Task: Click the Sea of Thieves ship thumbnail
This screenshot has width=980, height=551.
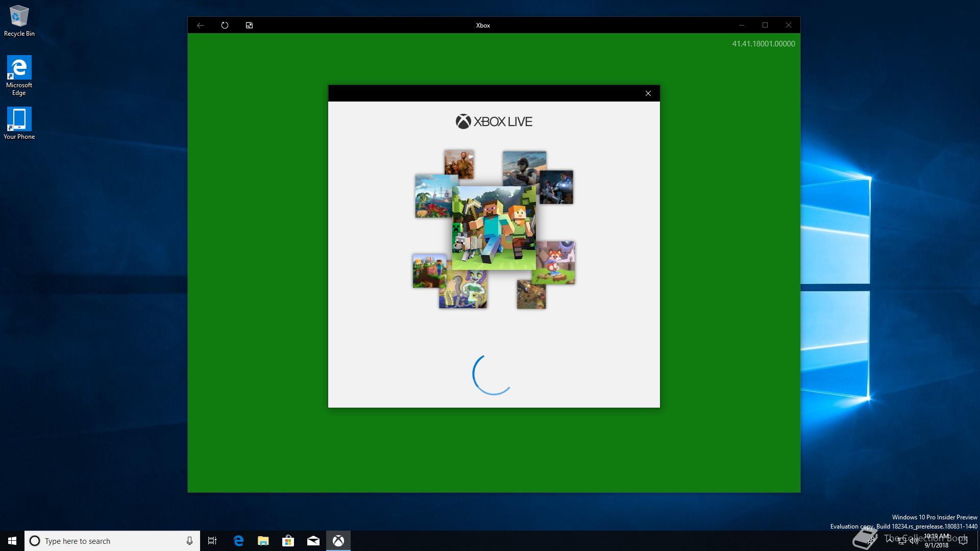Action: (x=434, y=196)
